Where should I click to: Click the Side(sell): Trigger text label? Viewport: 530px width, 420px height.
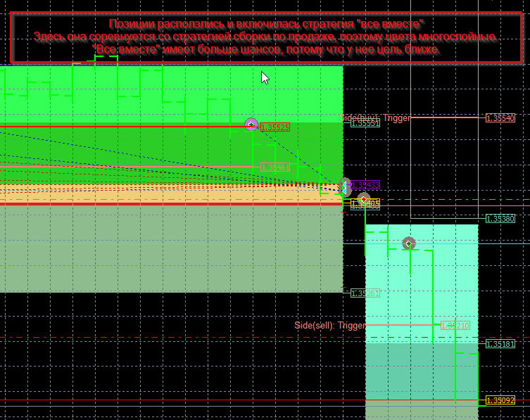tap(330, 326)
